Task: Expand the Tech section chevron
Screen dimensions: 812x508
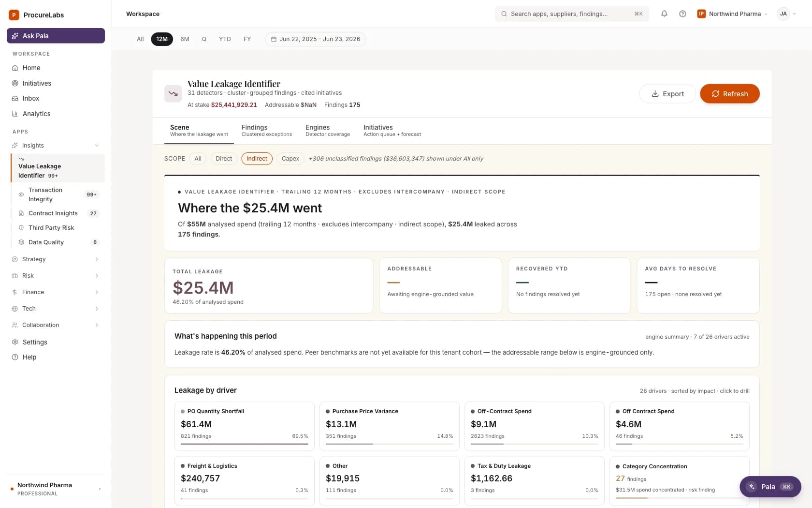Action: pos(97,309)
